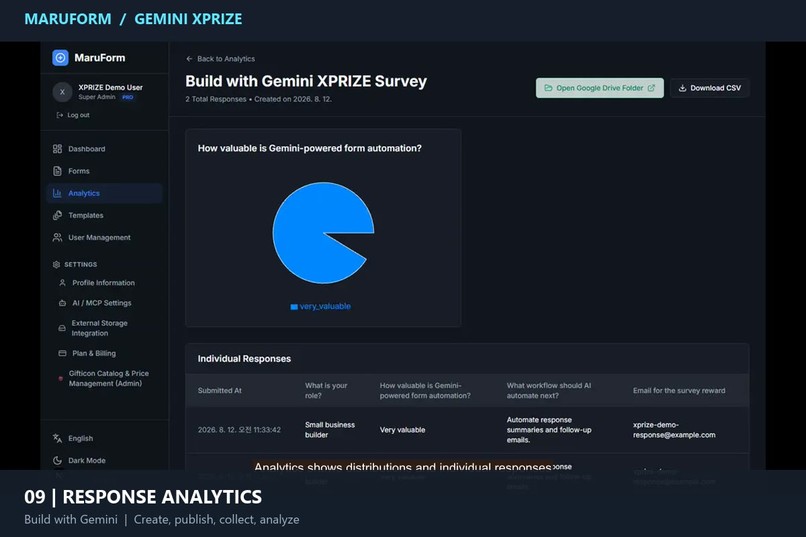Click the English language translate icon
806x537 pixels.
tap(57, 438)
